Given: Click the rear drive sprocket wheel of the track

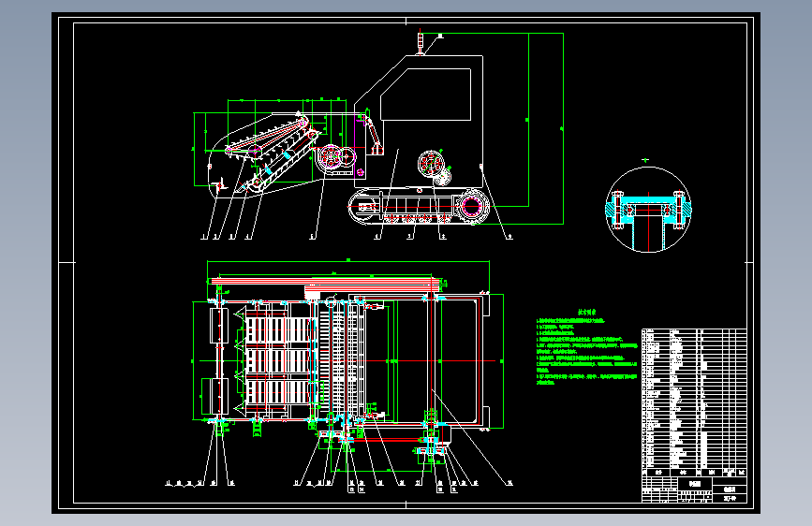Looking at the screenshot, I should pyautogui.click(x=472, y=207).
